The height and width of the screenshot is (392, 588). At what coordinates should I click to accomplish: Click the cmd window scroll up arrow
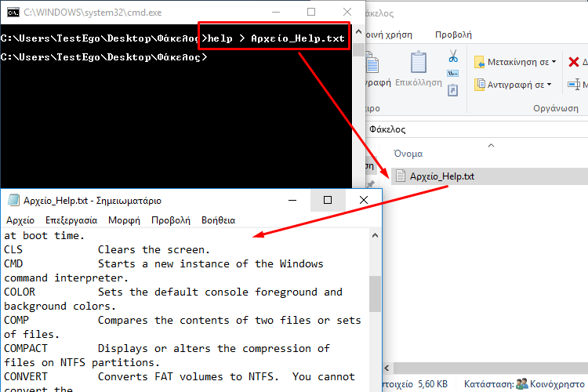[358, 31]
